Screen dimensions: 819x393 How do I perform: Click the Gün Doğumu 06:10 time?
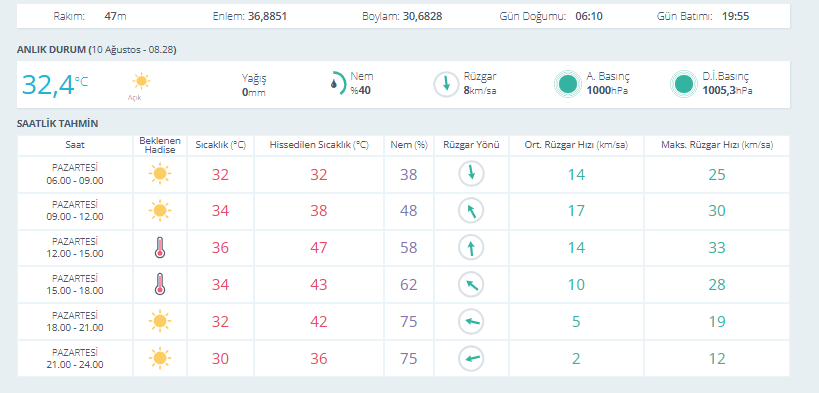(589, 16)
